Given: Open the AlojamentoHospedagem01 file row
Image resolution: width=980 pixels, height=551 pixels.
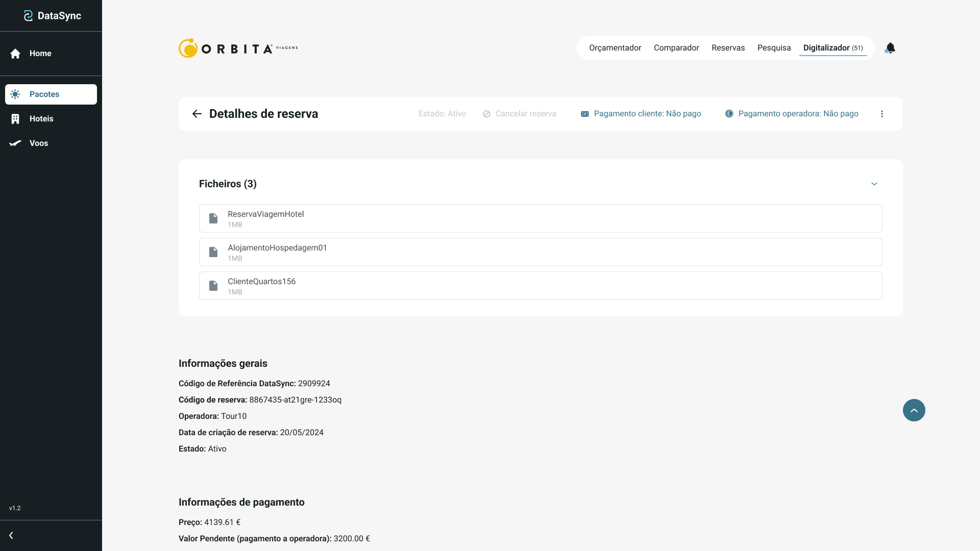Looking at the screenshot, I should (x=540, y=252).
